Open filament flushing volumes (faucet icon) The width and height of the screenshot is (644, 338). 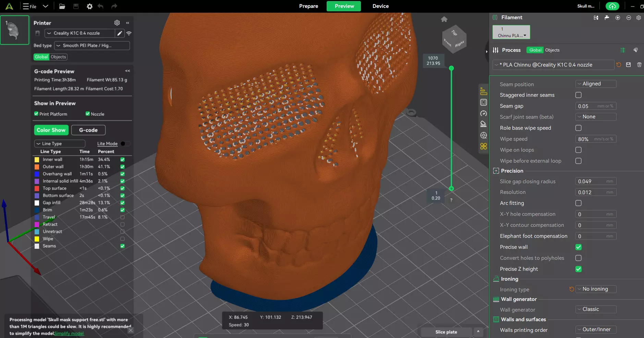tap(607, 18)
